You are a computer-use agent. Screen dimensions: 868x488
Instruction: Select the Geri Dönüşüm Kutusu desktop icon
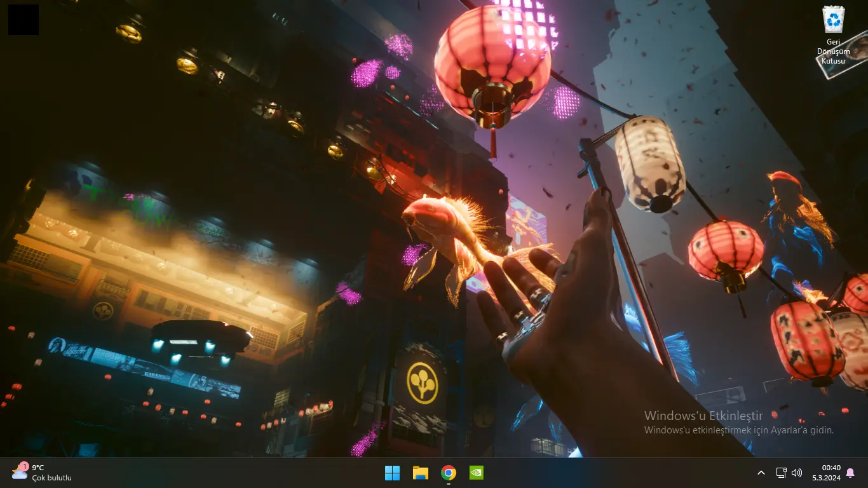coord(833,34)
